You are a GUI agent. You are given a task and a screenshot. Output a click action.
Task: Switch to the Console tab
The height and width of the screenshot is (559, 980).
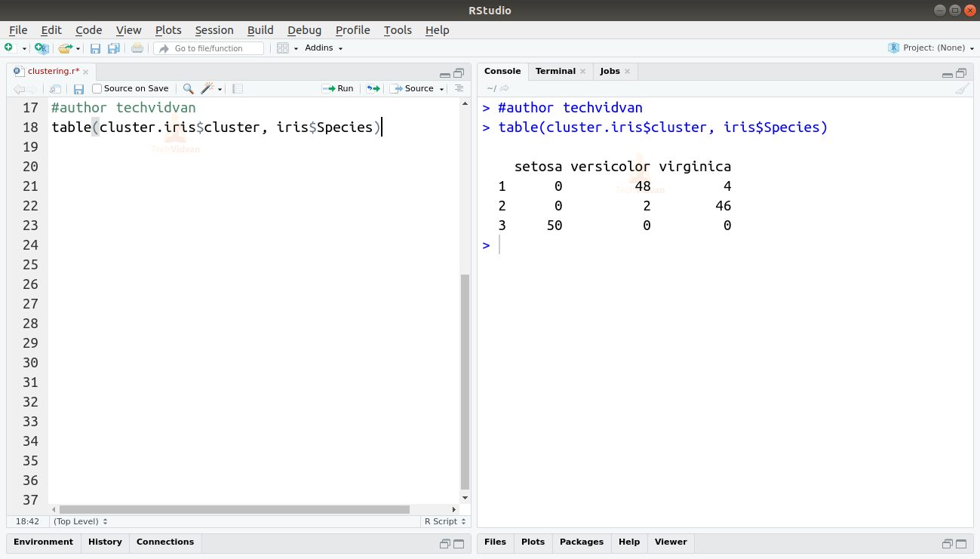click(x=502, y=71)
